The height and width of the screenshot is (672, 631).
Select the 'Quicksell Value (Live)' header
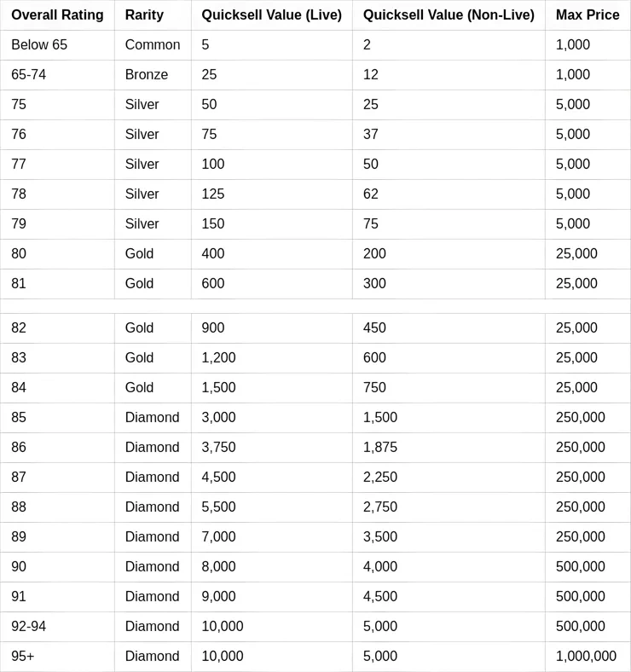tap(271, 15)
